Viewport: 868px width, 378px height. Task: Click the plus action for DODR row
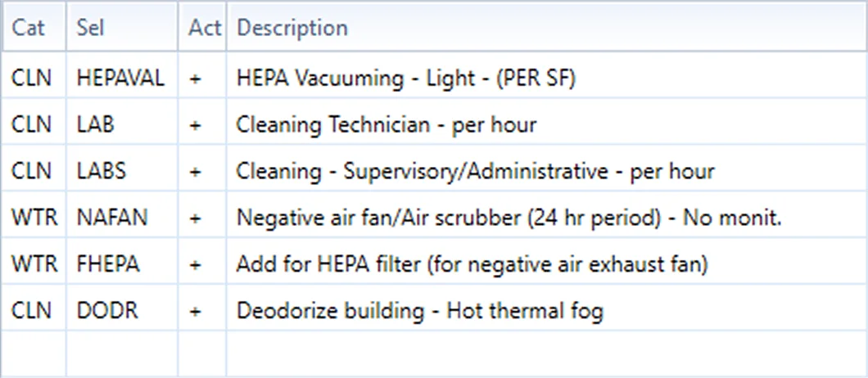(x=194, y=311)
